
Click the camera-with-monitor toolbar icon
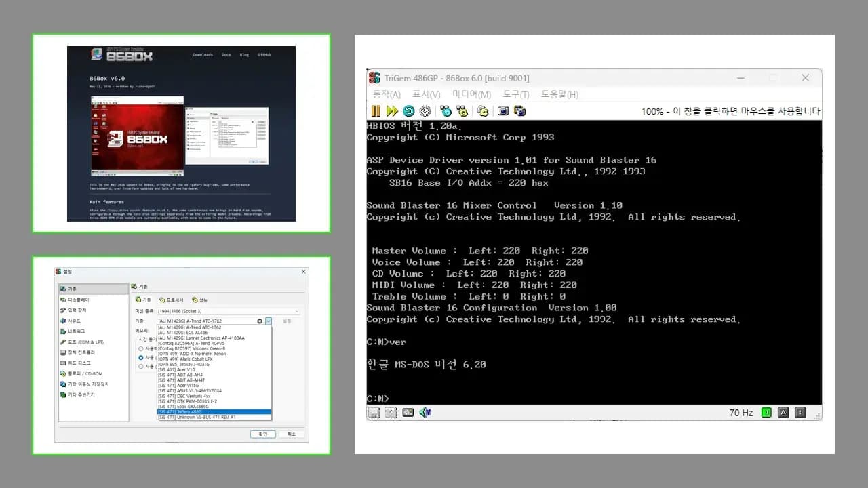click(x=520, y=110)
